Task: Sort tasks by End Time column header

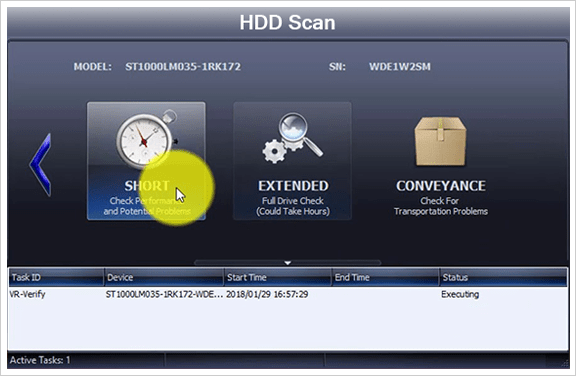Action: (385, 277)
